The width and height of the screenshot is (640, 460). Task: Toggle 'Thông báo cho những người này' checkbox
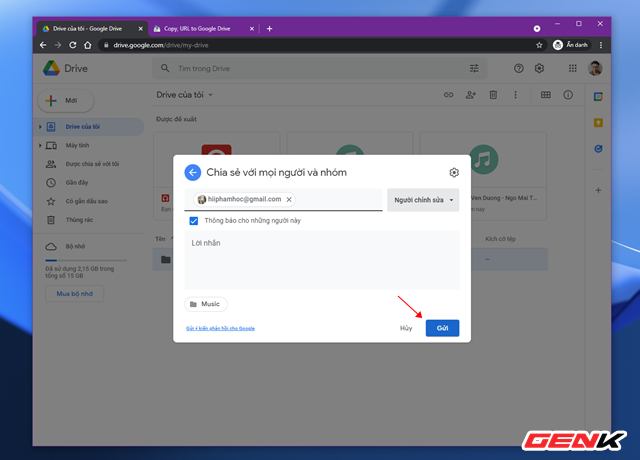194,221
